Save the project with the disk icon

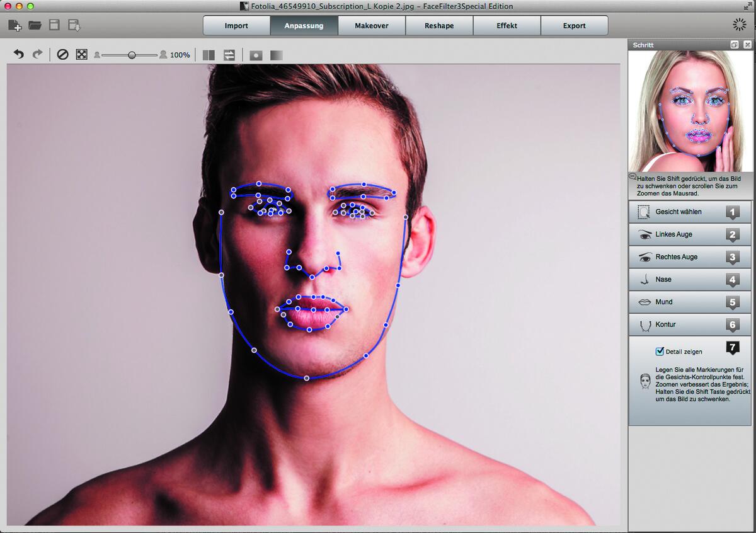pyautogui.click(x=55, y=25)
